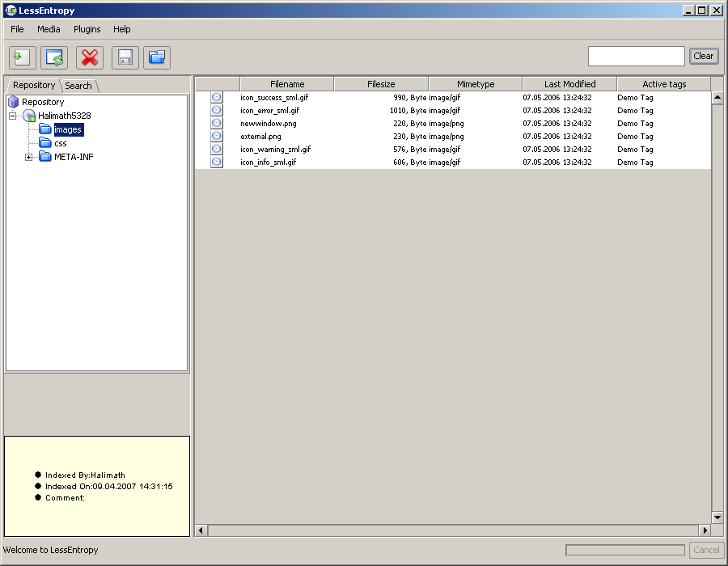Click the Clear button
Image resolution: width=728 pixels, height=566 pixels.
click(x=704, y=56)
